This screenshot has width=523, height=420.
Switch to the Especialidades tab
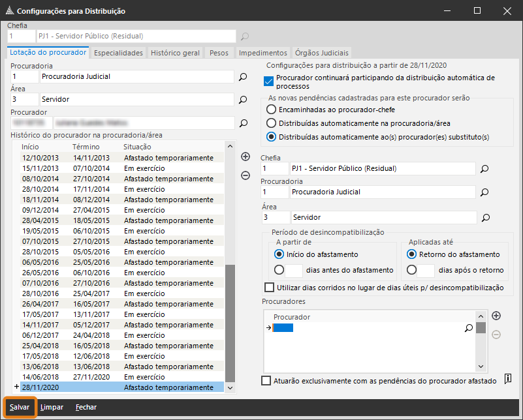tap(118, 53)
